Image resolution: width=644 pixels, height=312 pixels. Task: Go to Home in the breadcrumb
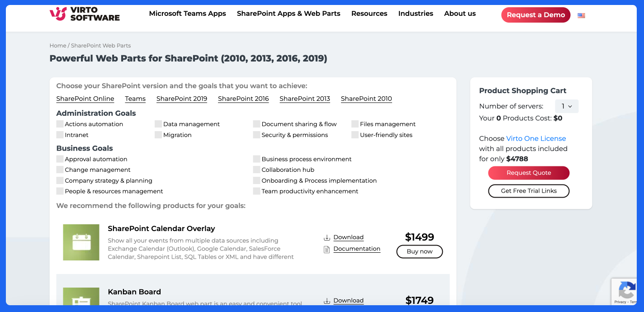point(58,46)
